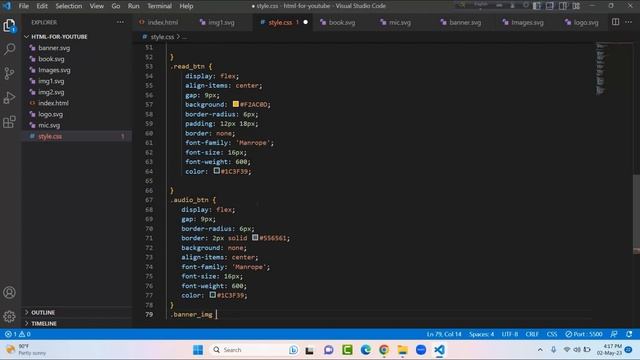Click the taskbar Search box
This screenshot has height=360, width=640.
pyautogui.click(x=255, y=350)
